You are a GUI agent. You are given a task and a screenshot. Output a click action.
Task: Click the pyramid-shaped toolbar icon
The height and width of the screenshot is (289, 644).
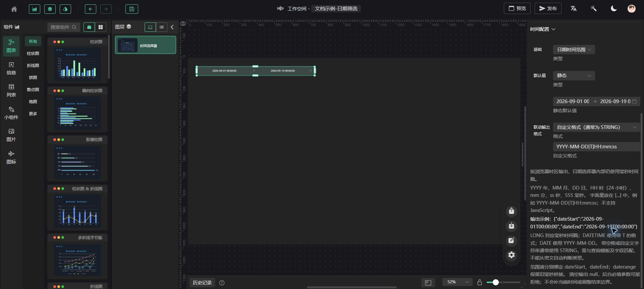pos(65,9)
